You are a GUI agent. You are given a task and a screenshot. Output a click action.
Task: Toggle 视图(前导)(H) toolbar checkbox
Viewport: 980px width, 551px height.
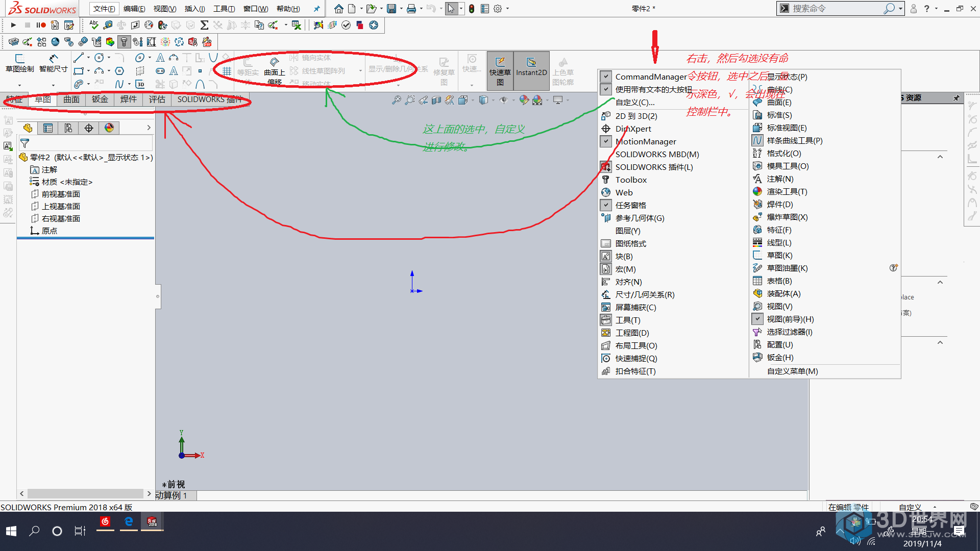[757, 319]
